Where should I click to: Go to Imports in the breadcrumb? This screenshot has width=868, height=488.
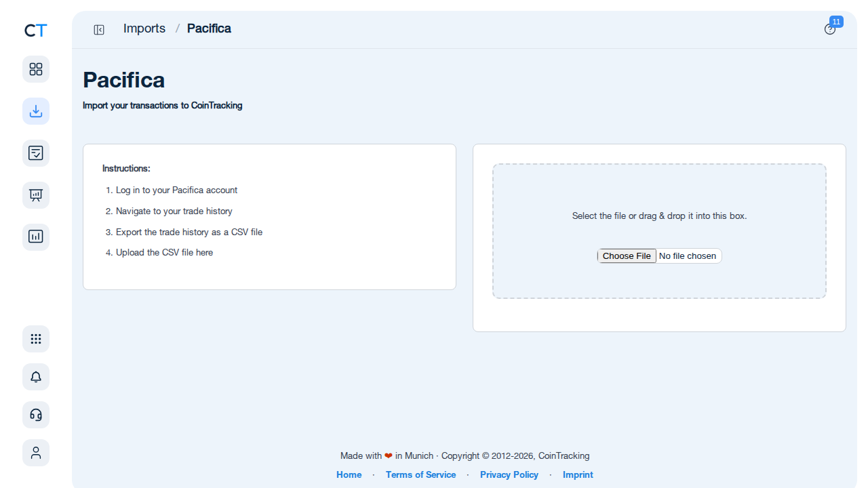click(x=144, y=28)
